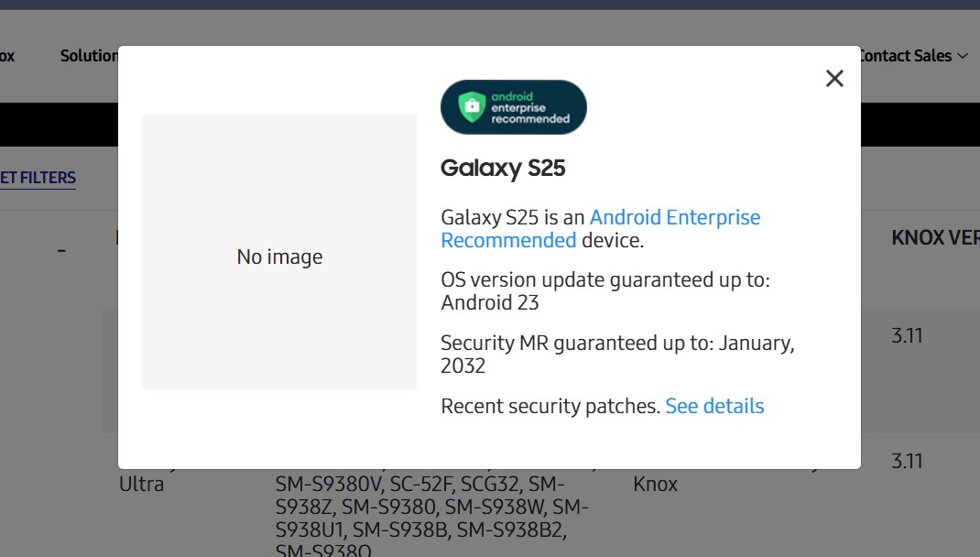
Task: Click the Android Enterprise Recommended badge icon
Action: pos(513,107)
